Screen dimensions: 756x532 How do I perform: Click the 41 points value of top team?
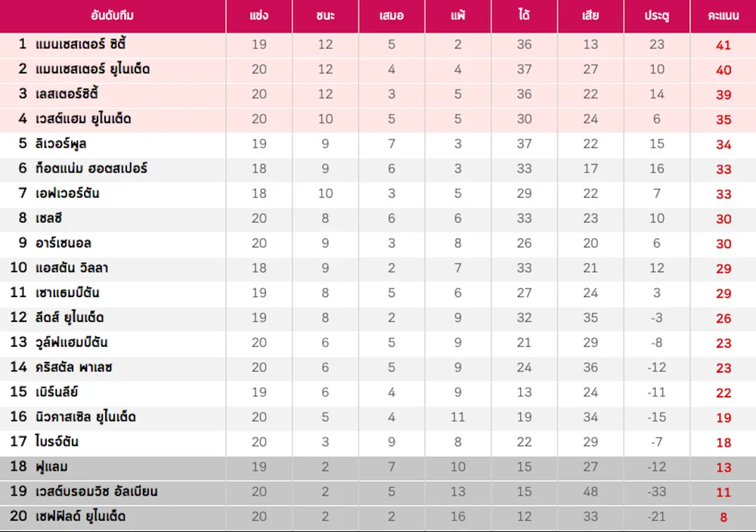click(x=723, y=45)
